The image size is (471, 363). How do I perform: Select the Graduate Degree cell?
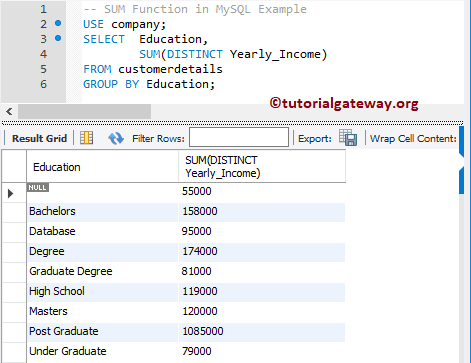[x=102, y=272]
